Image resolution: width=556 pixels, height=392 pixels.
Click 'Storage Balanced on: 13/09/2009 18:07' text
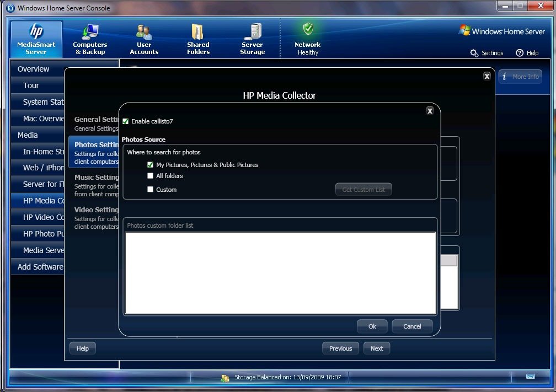click(x=287, y=377)
